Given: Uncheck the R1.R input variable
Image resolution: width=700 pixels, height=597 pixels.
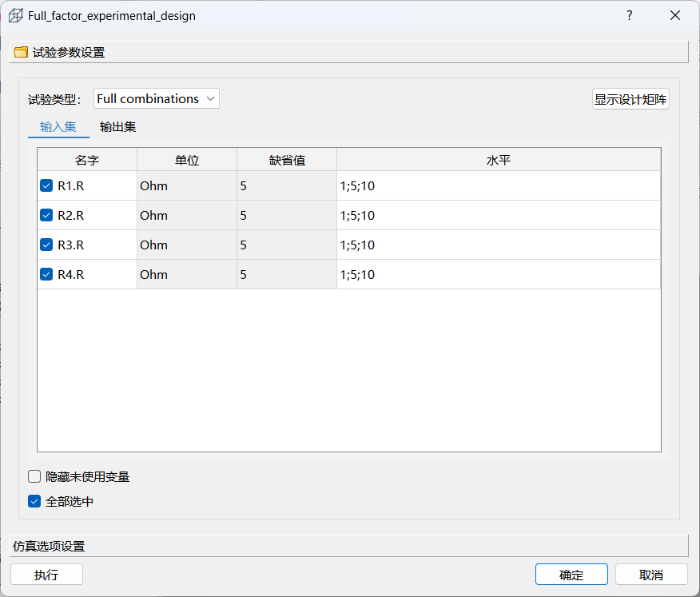Looking at the screenshot, I should coord(46,185).
